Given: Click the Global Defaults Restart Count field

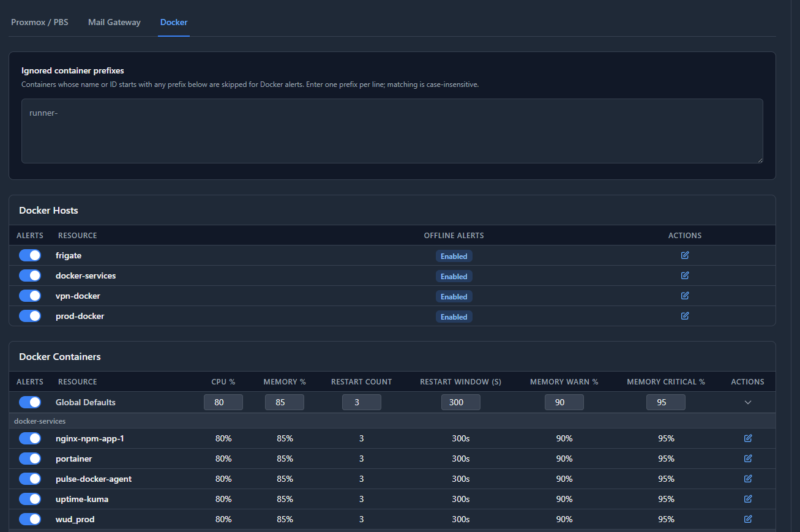Looking at the screenshot, I should [x=362, y=402].
